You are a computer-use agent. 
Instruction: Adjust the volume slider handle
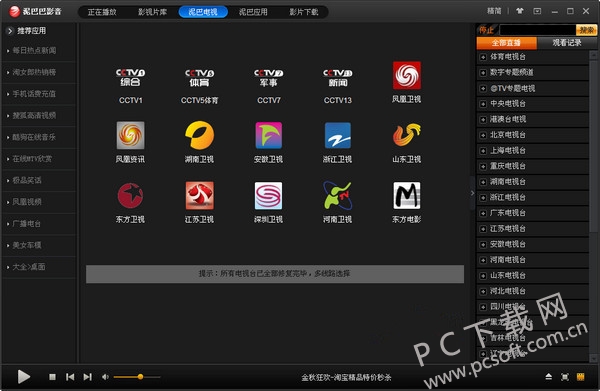(140, 377)
